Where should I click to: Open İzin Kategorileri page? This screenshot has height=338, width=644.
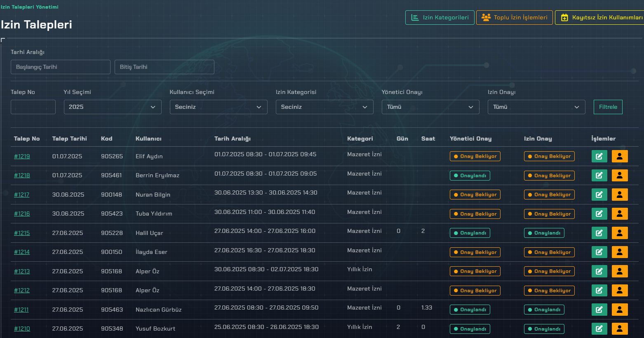[x=440, y=17]
